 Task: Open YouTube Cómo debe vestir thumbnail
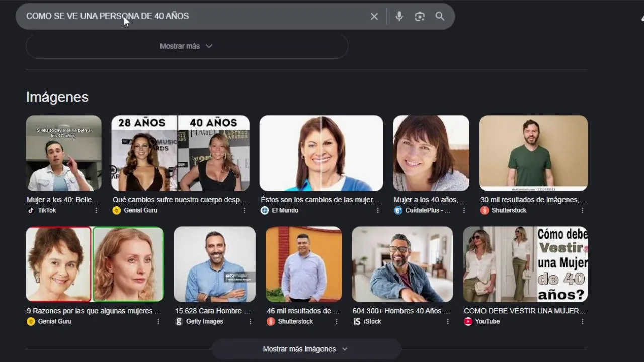[525, 264]
